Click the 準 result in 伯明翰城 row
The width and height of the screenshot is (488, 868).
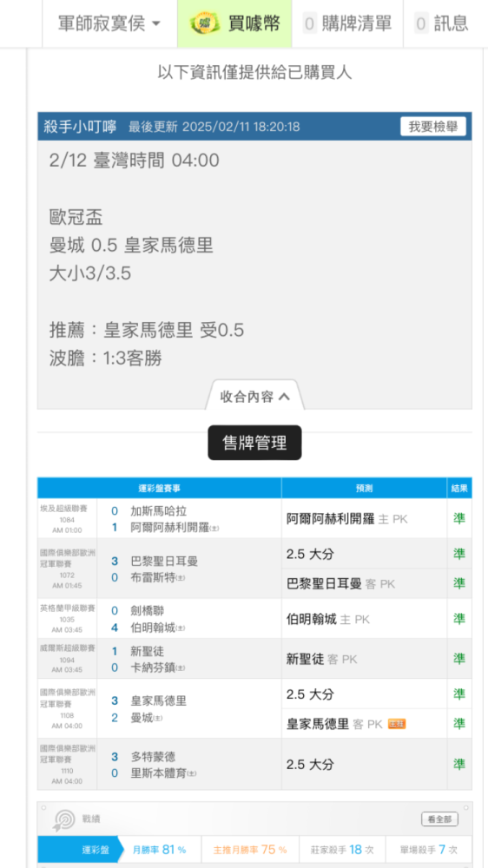(459, 618)
